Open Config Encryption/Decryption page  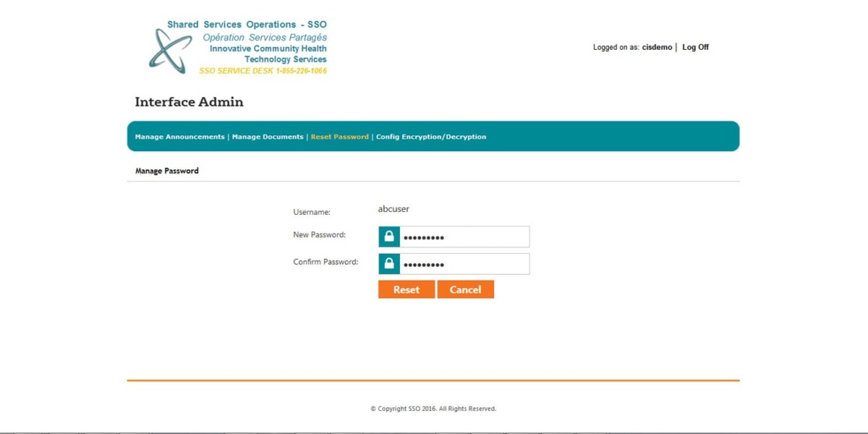tap(431, 137)
